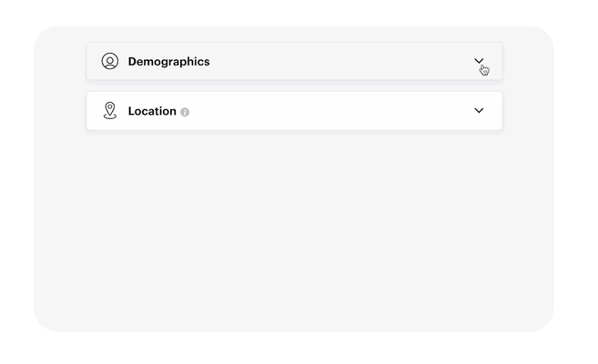Expand the Demographics section chevron
598x364 pixels.
pos(479,61)
